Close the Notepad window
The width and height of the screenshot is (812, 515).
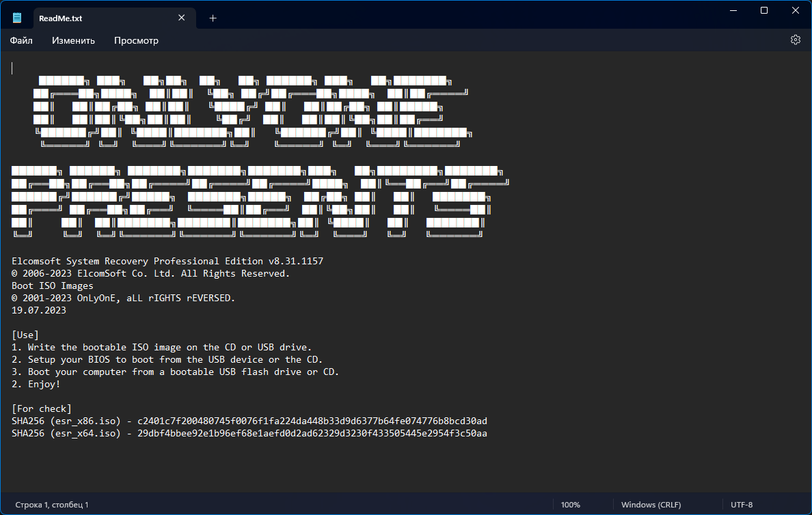point(796,10)
